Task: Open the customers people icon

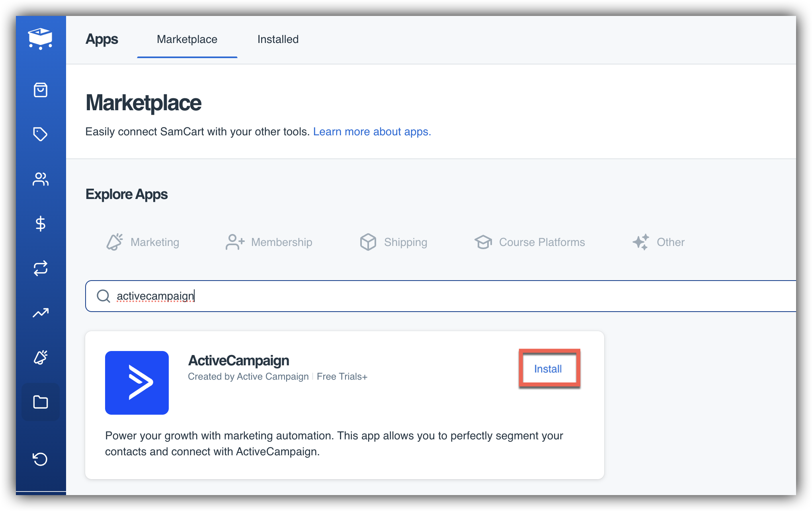Action: (40, 179)
